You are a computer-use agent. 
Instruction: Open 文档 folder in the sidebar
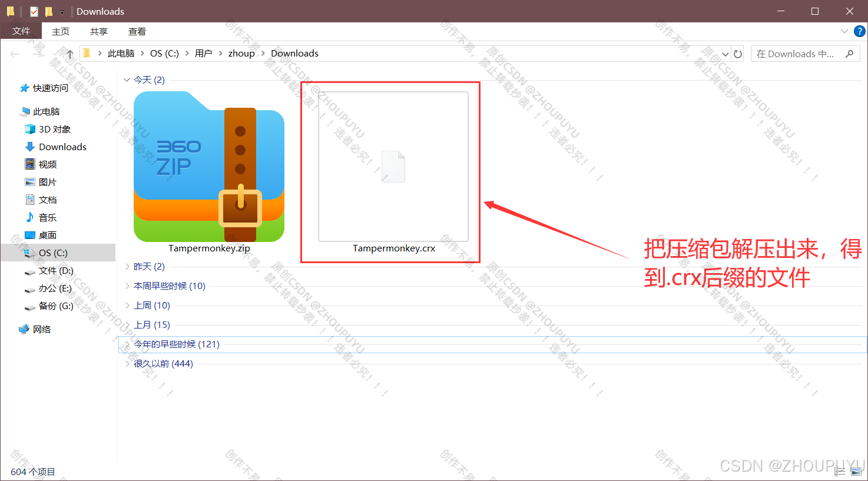pyautogui.click(x=47, y=200)
